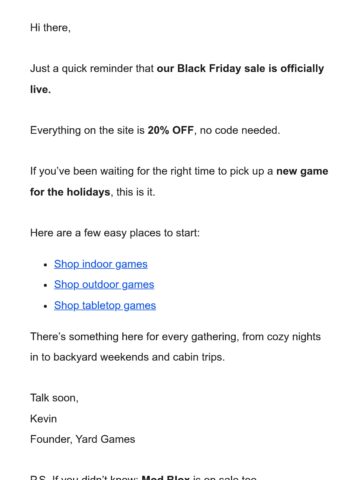Click 'in to backyard weekends and cabin trips.'
360x480 pixels.
click(x=127, y=357)
